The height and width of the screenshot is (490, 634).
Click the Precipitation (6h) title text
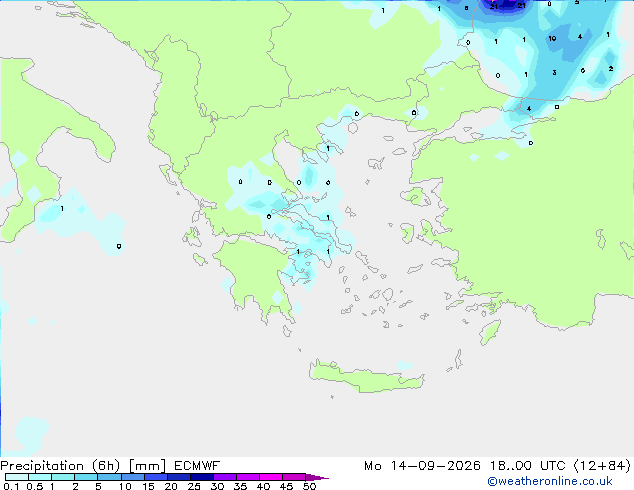coord(60,466)
